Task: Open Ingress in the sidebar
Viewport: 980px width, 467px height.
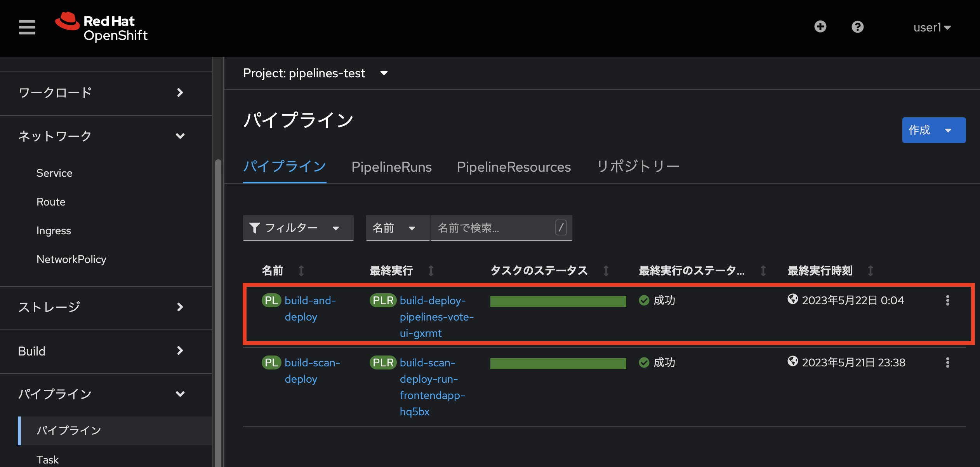Action: 54,230
